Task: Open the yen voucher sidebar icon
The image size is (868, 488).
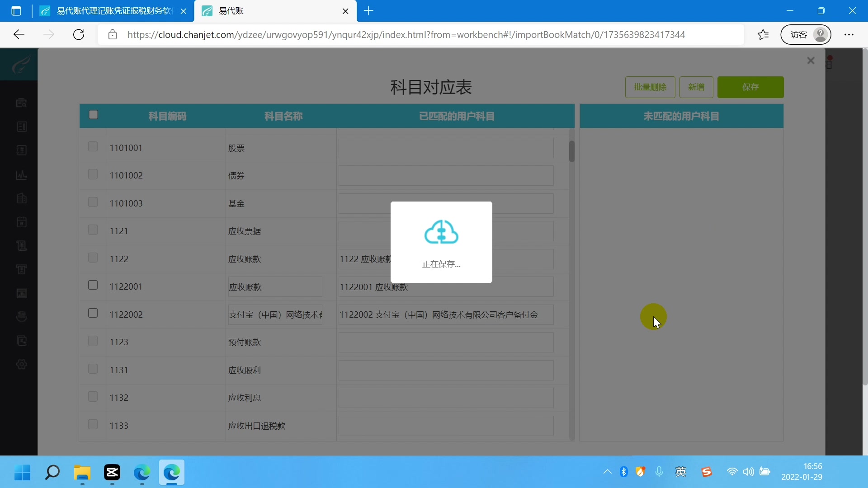Action: (x=21, y=150)
